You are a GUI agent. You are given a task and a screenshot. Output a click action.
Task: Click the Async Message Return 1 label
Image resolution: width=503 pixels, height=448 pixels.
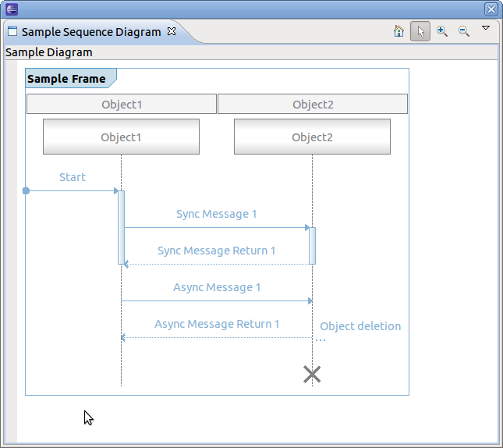click(x=217, y=324)
